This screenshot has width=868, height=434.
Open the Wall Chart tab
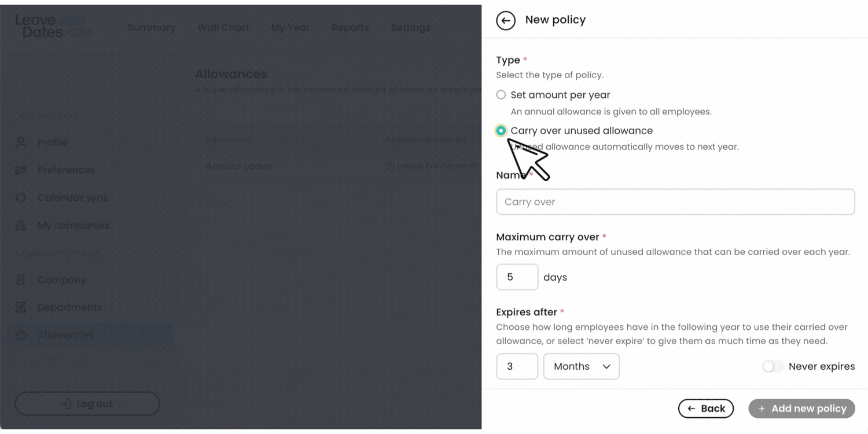point(223,28)
